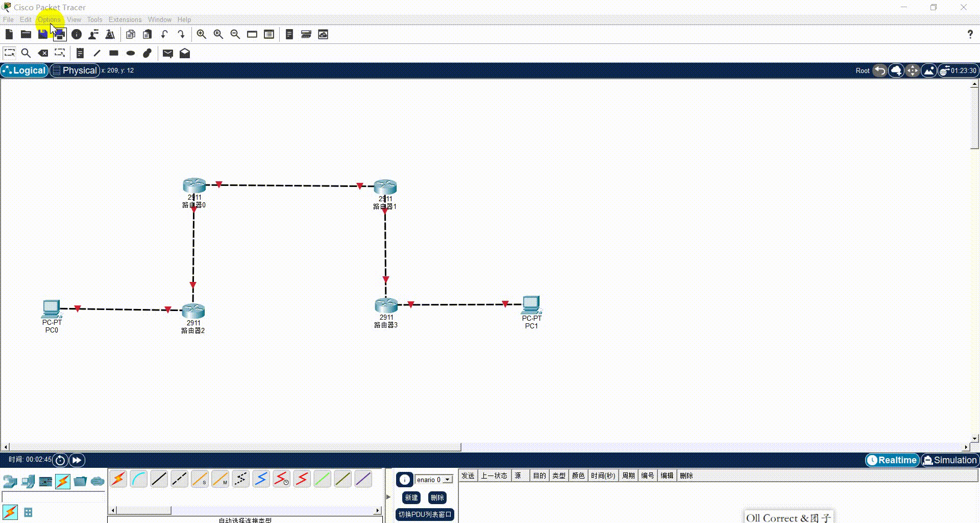Screen dimensions: 980x523
Task: Select the Draw Ellipse tool
Action: 131,53
